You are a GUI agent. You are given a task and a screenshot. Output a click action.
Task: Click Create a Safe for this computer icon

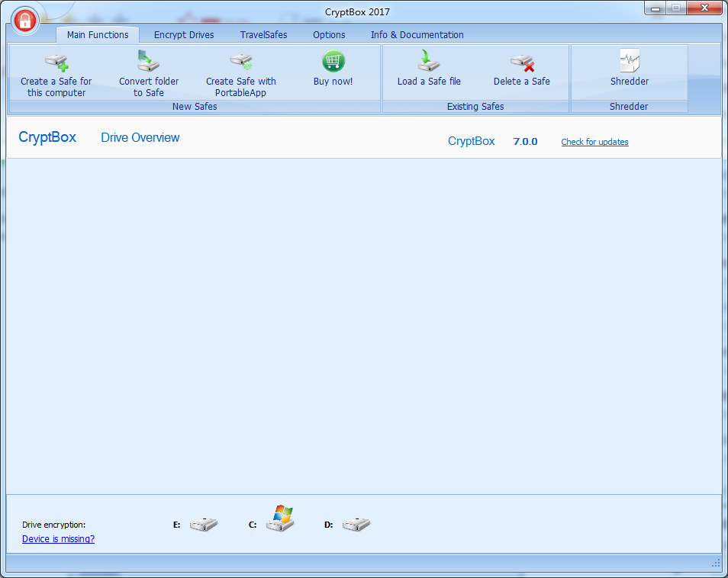56,62
